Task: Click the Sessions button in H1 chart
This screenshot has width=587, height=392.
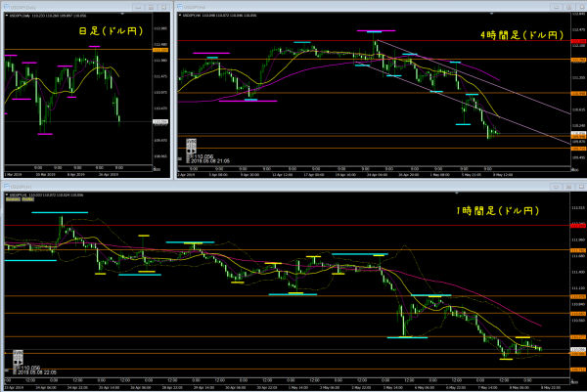Action: 13,199
